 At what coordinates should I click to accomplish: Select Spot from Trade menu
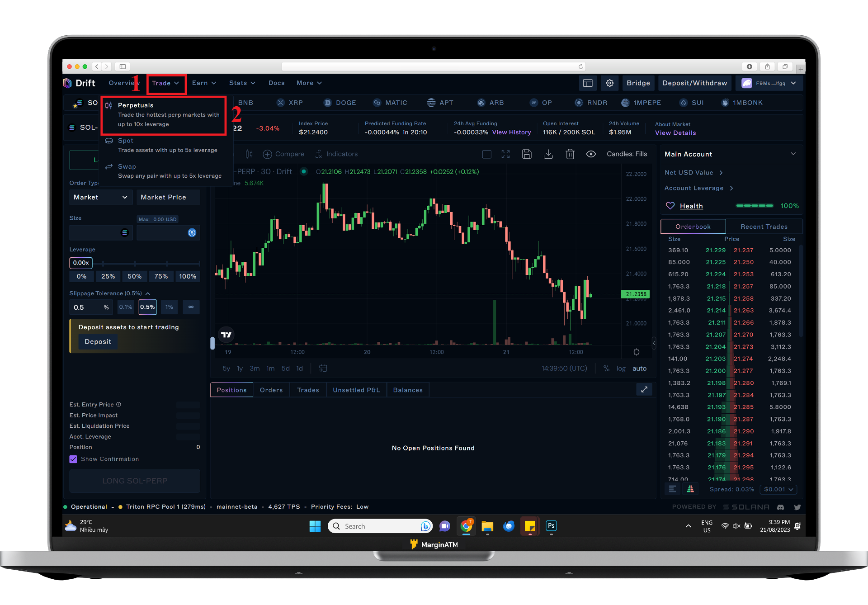click(164, 145)
